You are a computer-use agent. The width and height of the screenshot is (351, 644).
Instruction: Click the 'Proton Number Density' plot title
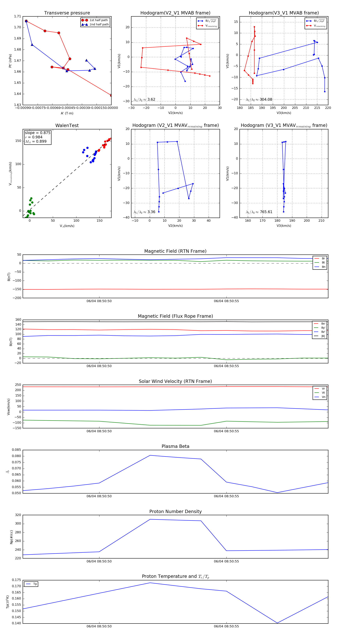[175, 511]
